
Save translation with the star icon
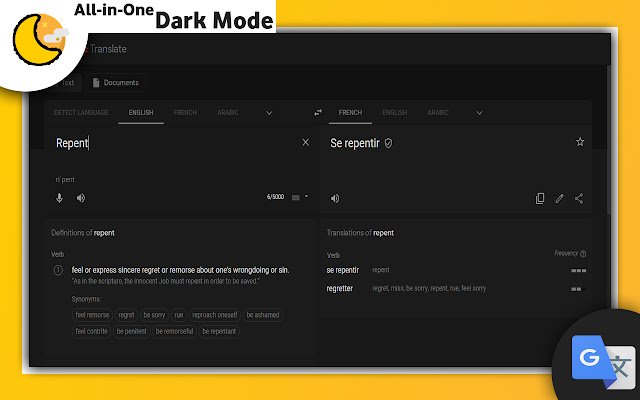(580, 142)
